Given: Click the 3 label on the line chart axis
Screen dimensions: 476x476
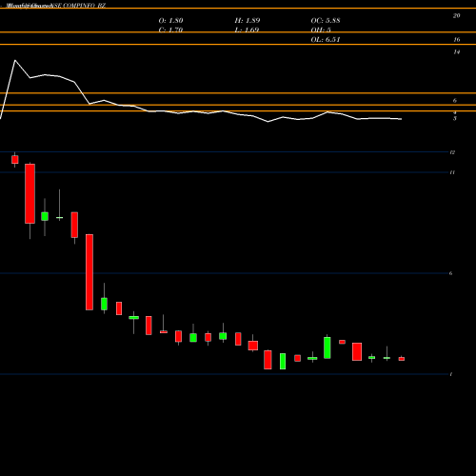Looking at the screenshot, I should pos(455,119).
